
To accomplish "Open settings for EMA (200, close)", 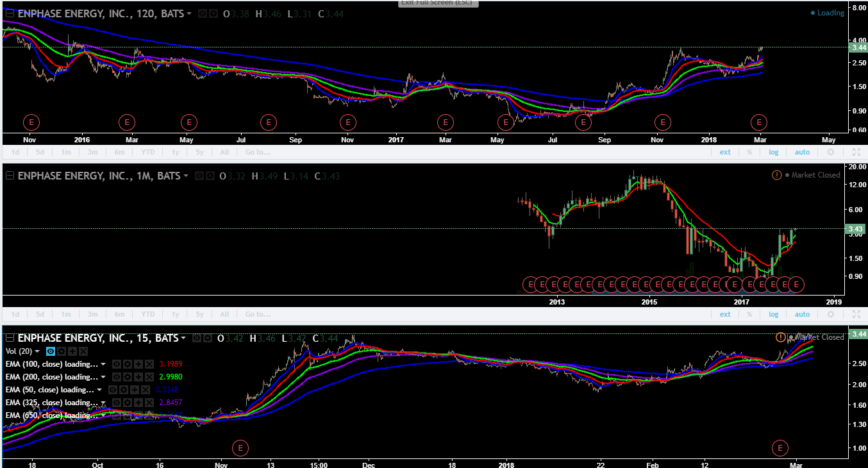I will [128, 377].
